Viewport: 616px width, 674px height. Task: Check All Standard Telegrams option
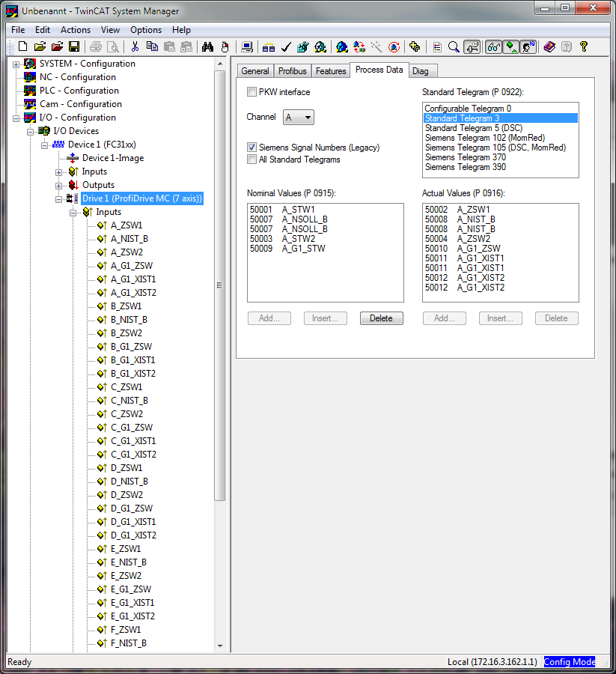coord(251,159)
